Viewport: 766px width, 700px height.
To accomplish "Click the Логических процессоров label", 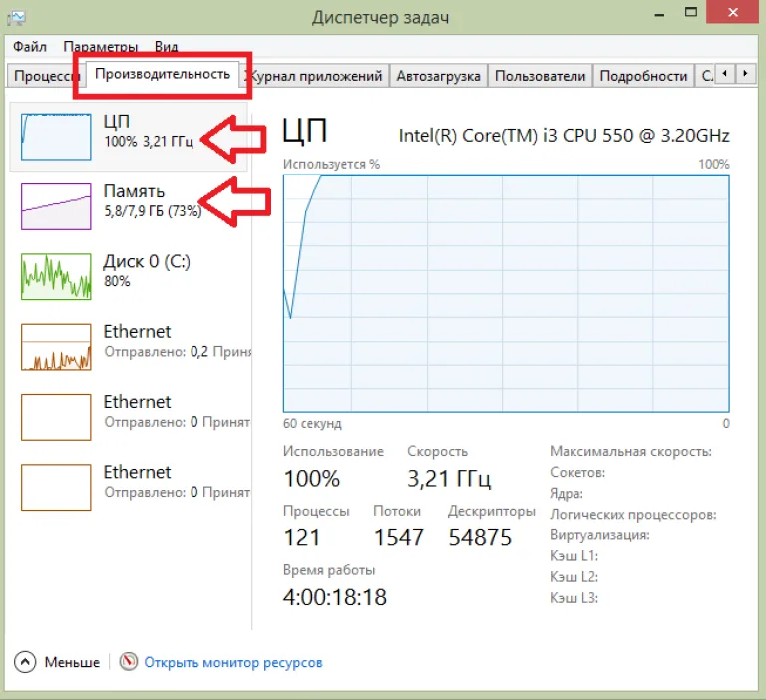I will (x=633, y=515).
